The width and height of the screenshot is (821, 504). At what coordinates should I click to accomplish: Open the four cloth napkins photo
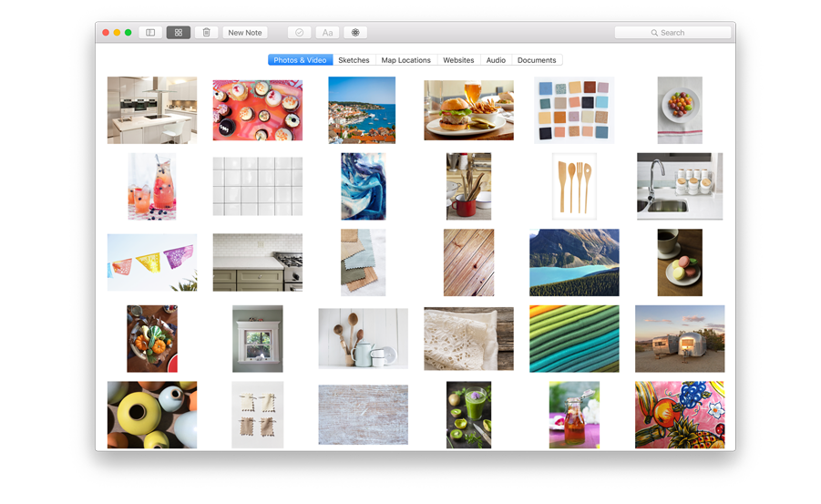258,415
